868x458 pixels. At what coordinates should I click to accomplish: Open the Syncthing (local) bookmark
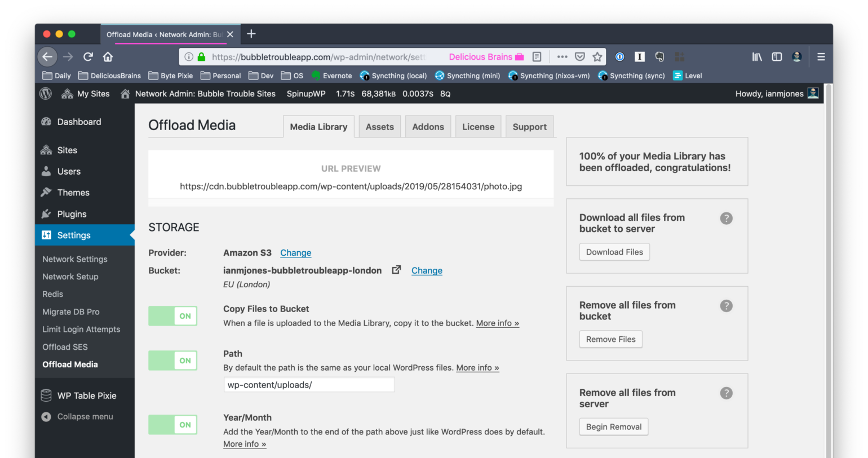(393, 75)
